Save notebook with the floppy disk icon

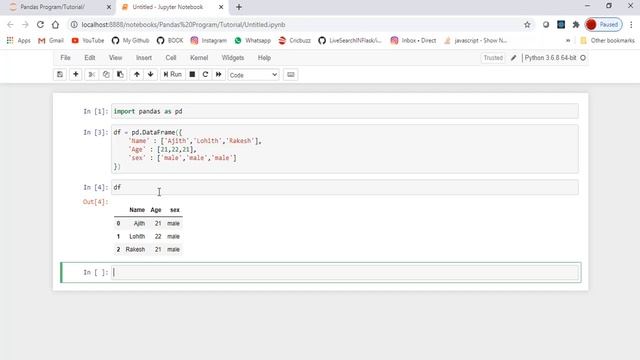click(60, 75)
